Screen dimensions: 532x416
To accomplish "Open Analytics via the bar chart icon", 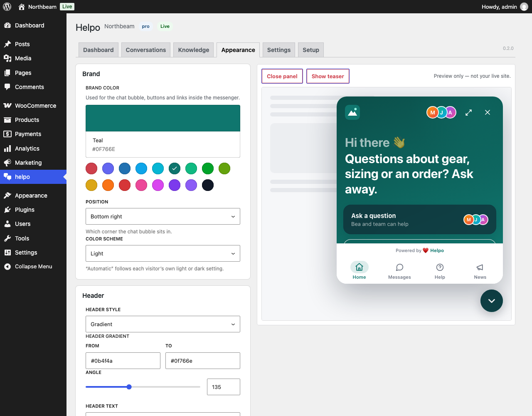I will (7, 149).
